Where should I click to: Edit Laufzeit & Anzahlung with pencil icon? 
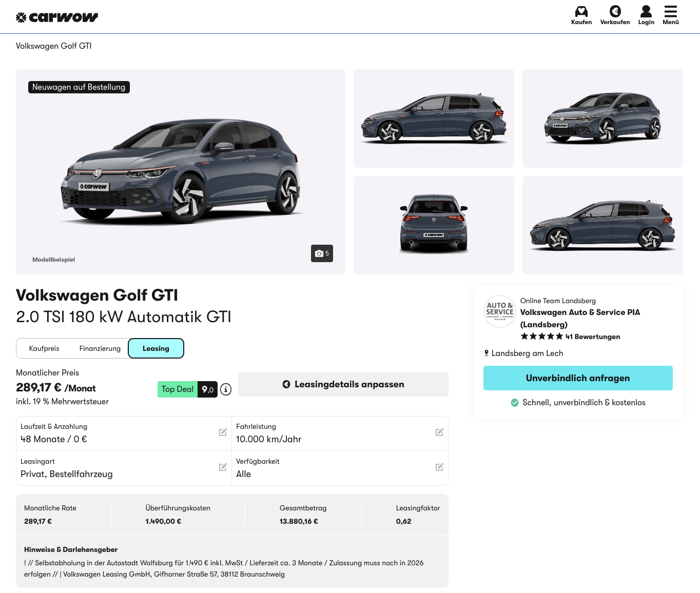[223, 432]
